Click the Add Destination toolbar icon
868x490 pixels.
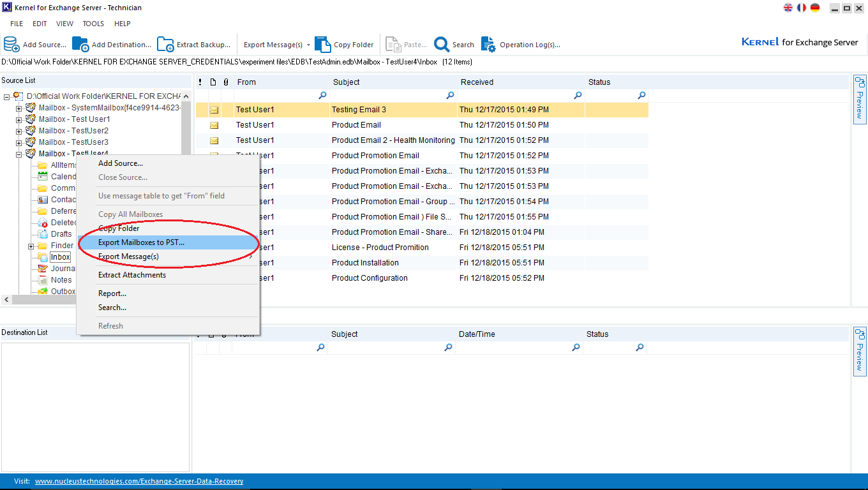(x=80, y=44)
